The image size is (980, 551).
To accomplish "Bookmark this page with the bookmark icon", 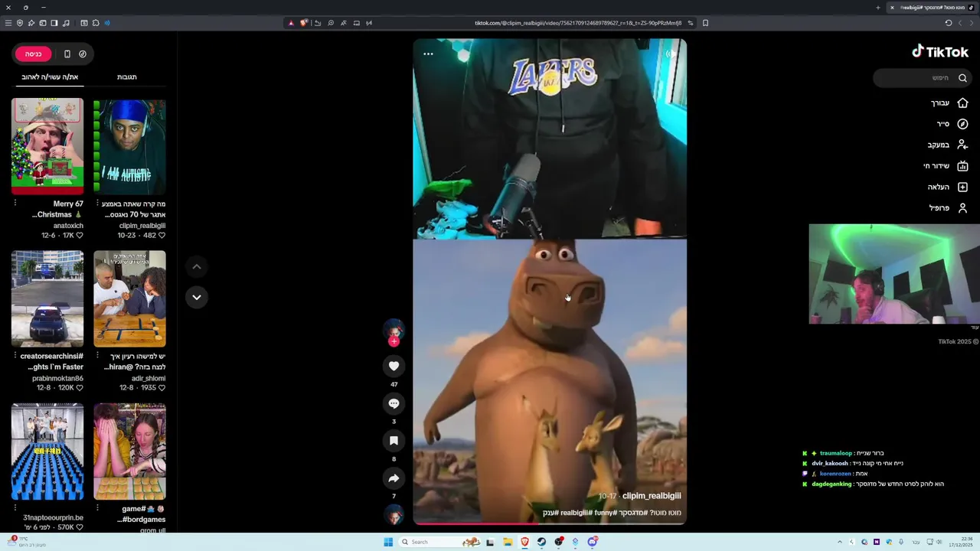I will [705, 23].
